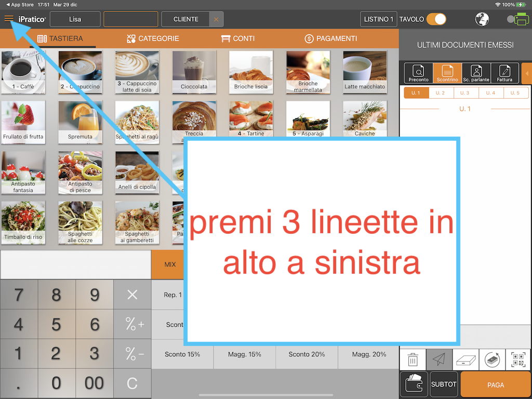
Task: Select the U. 4 tab
Action: click(490, 92)
